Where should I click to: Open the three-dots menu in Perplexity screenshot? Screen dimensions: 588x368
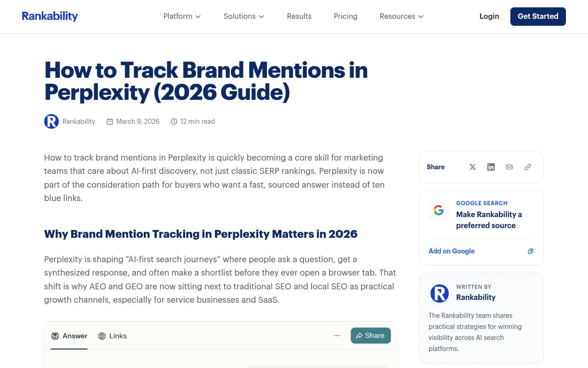tap(337, 336)
